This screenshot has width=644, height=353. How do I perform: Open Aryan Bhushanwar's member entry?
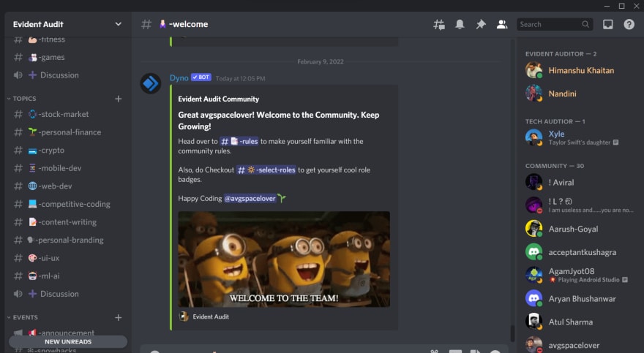579,298
